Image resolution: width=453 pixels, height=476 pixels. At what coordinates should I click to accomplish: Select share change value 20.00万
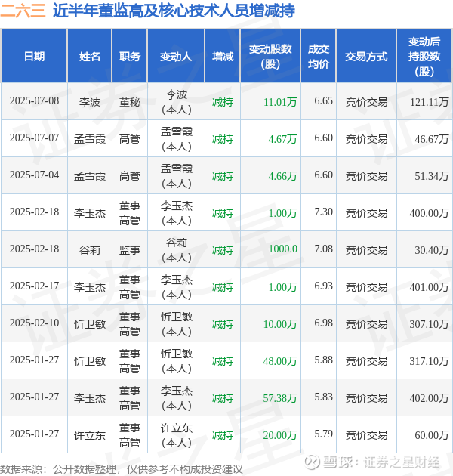[x=280, y=435]
